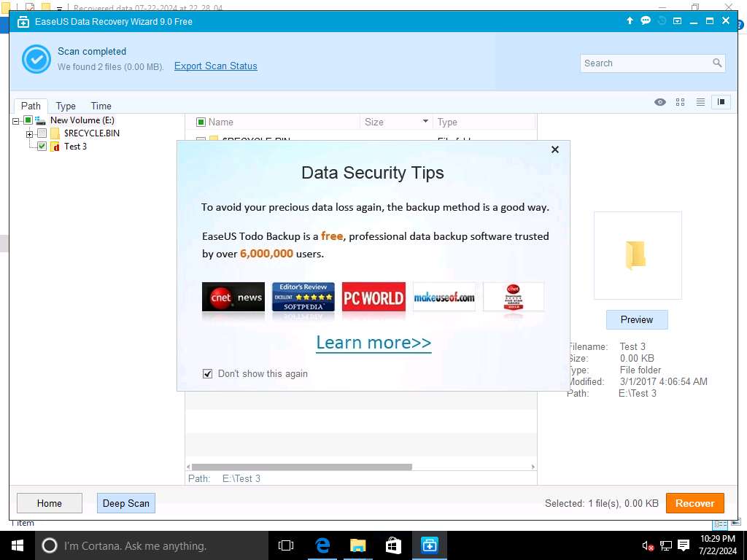Click the muted speaker tray icon
Viewport: 747px width, 560px height.
[648, 545]
